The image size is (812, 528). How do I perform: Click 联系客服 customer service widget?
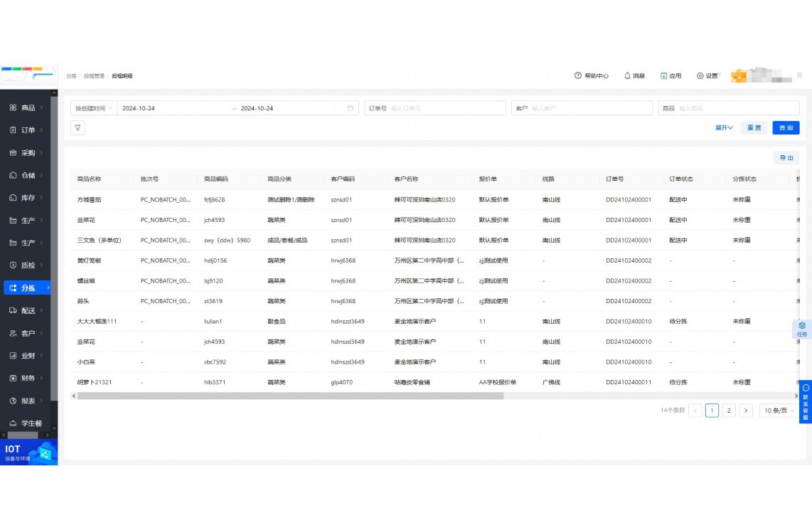click(x=806, y=403)
